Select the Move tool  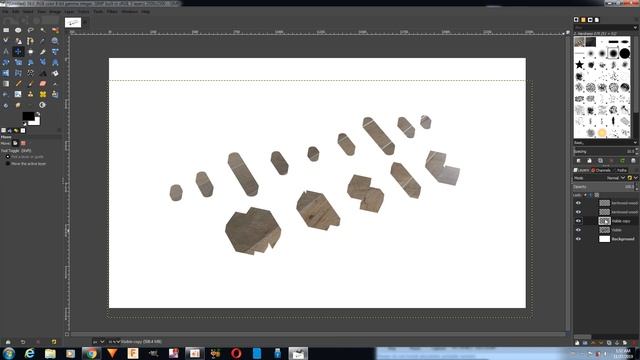pyautogui.click(x=18, y=51)
